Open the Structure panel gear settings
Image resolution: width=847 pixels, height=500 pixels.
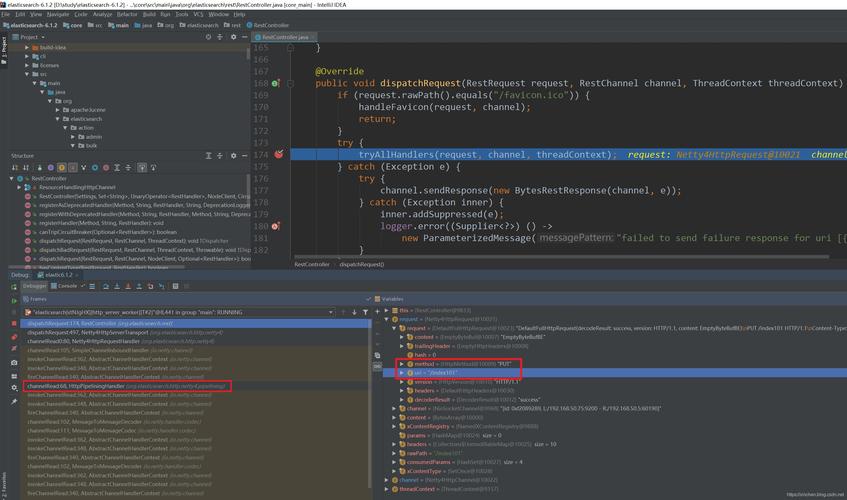[x=233, y=156]
